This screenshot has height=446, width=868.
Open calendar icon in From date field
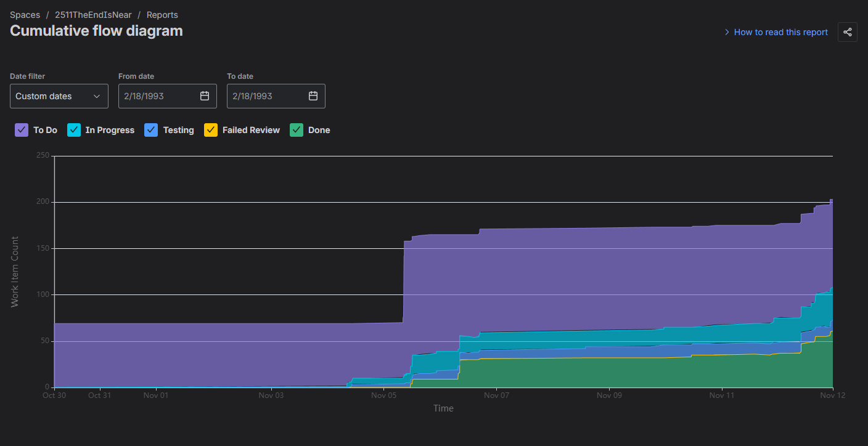coord(205,96)
